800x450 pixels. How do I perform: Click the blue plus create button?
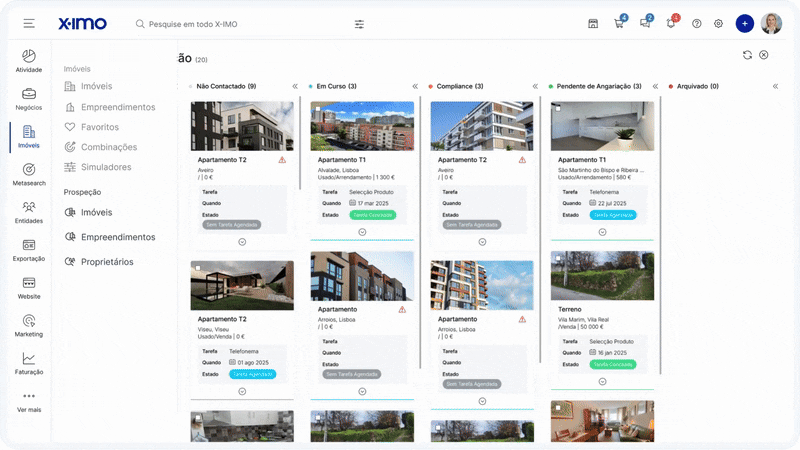point(744,23)
